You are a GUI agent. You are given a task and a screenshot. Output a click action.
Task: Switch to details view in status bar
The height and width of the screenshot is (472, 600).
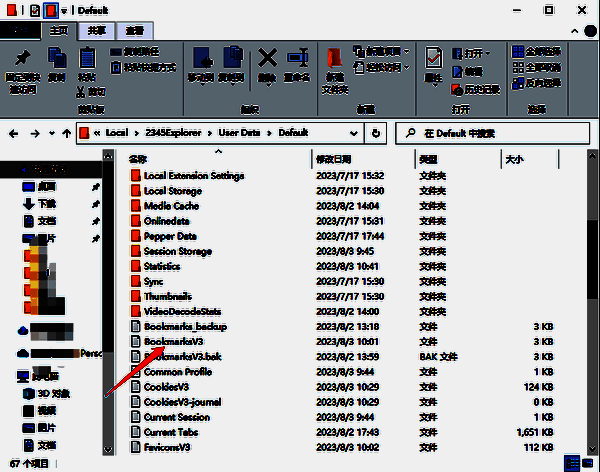[572, 463]
